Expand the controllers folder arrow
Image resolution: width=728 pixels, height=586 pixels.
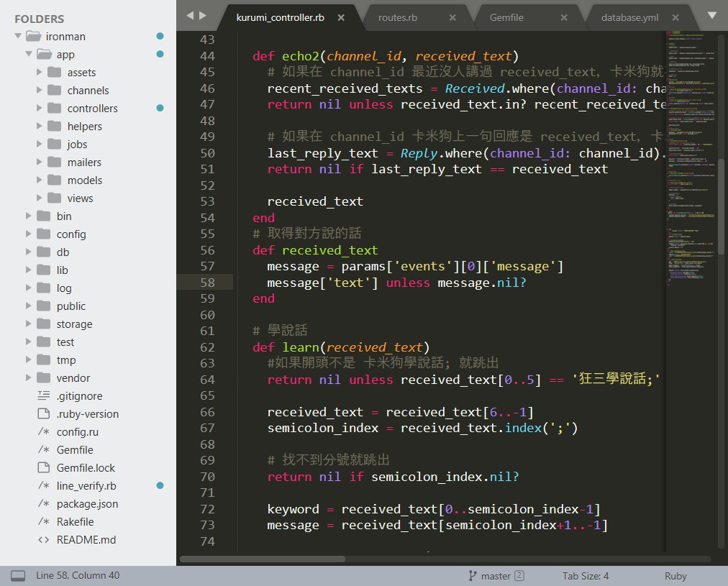40,108
